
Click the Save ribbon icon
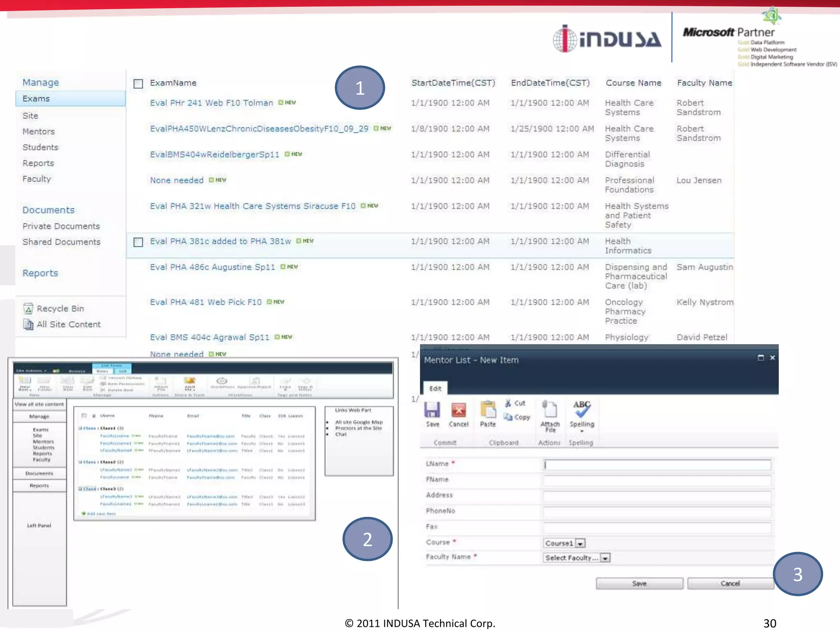point(432,410)
